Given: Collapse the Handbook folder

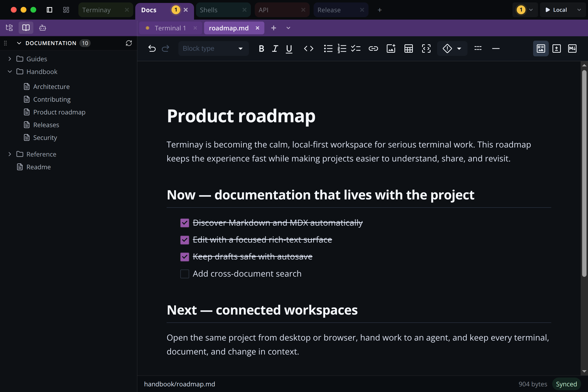Looking at the screenshot, I should (x=10, y=72).
